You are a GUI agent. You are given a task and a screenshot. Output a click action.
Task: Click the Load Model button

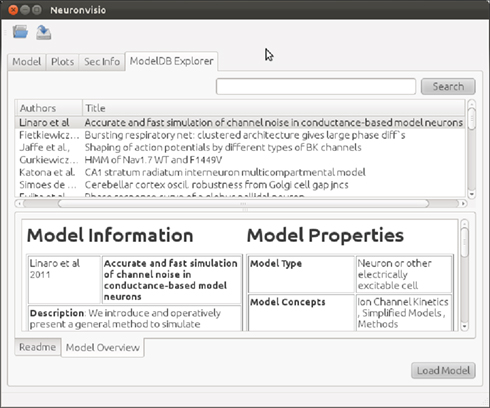pyautogui.click(x=443, y=371)
